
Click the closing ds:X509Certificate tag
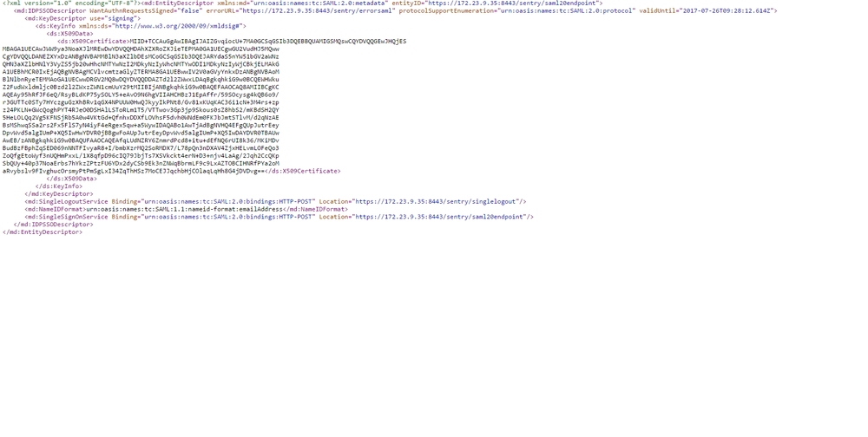point(303,171)
